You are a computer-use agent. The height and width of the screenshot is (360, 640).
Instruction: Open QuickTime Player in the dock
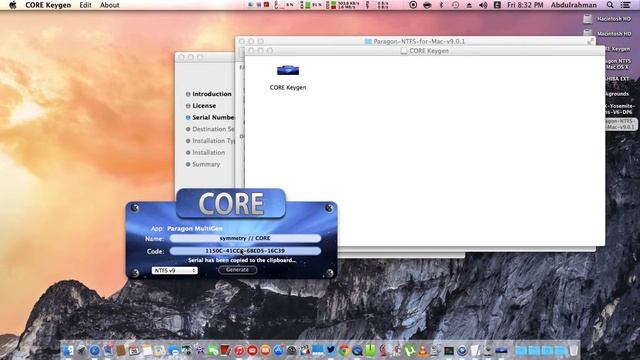coord(357,351)
